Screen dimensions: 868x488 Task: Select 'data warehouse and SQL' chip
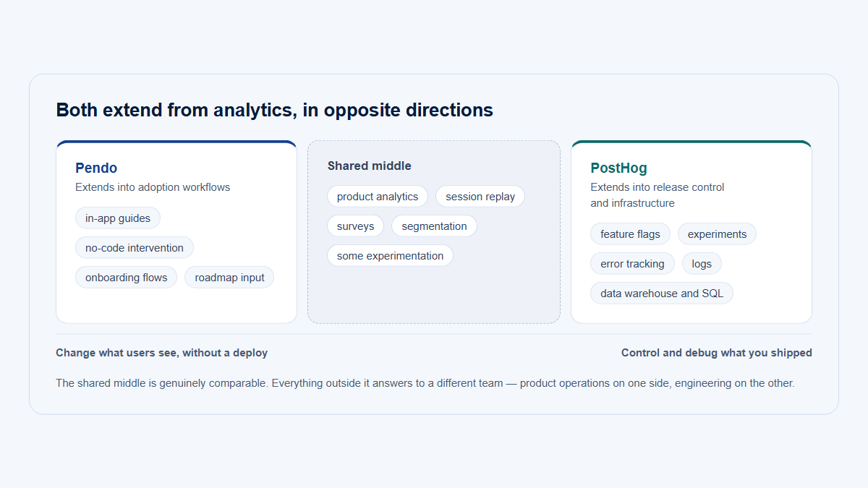click(x=662, y=293)
